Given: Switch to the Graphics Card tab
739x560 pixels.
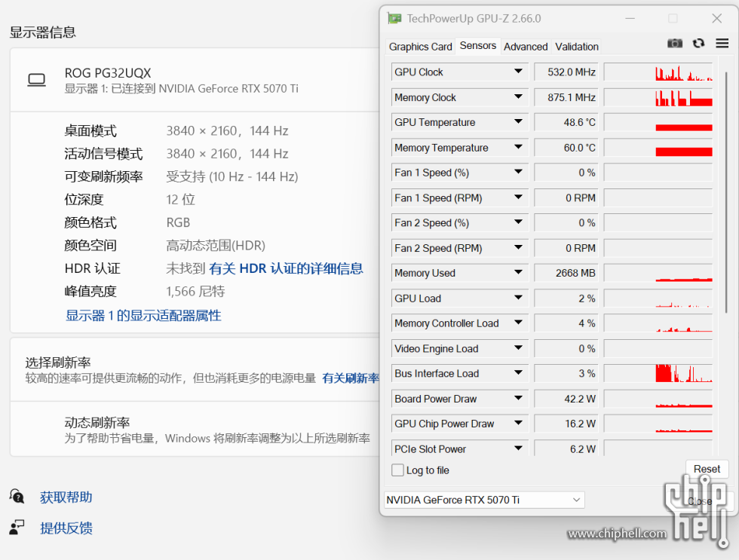Looking at the screenshot, I should pos(421,47).
